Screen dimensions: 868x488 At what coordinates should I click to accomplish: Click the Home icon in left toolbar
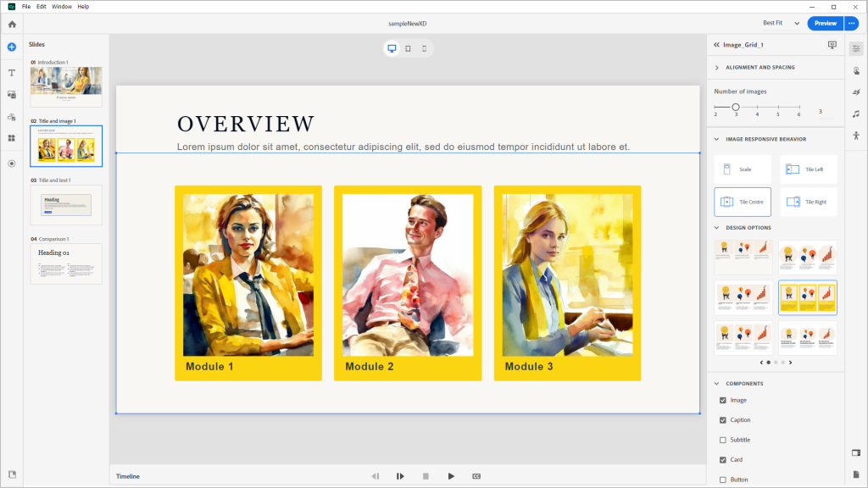(12, 24)
